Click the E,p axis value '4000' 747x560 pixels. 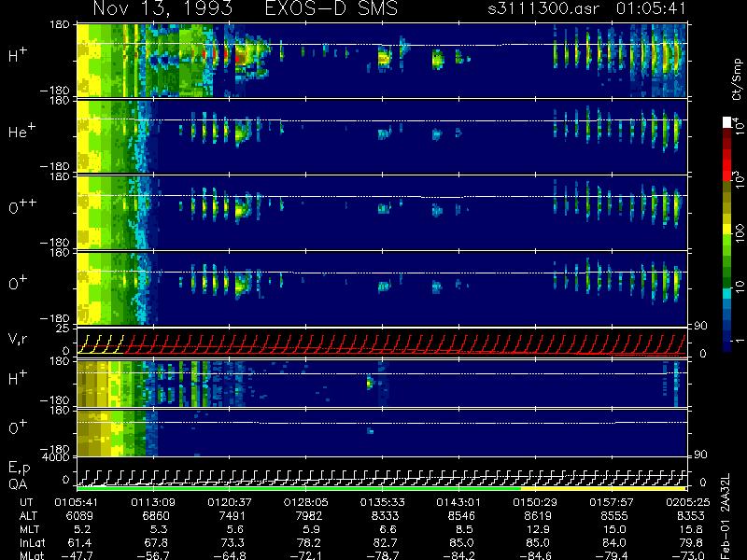(58, 457)
